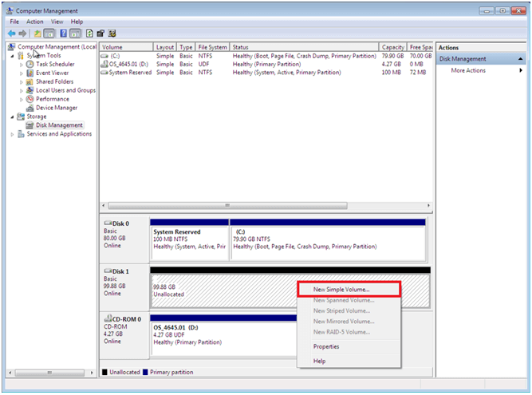This screenshot has height=395, width=532.
Task: Click the Up one level folder icon
Action: (x=37, y=34)
